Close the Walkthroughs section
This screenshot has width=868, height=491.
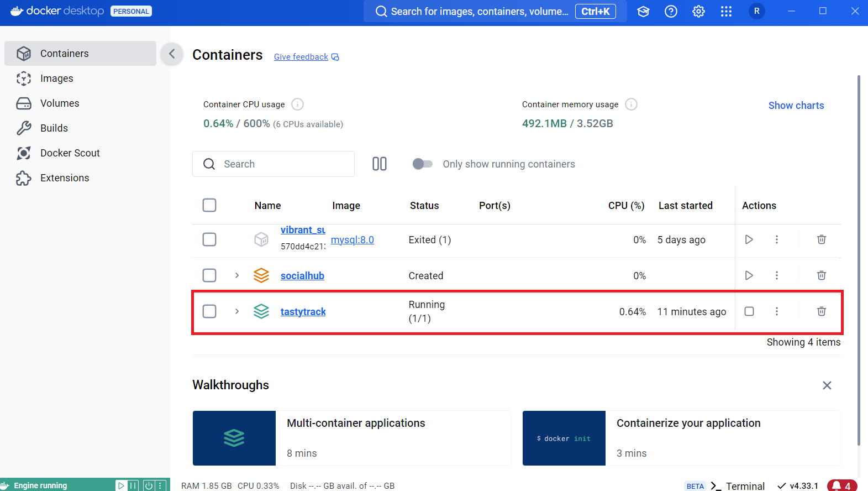pos(827,385)
